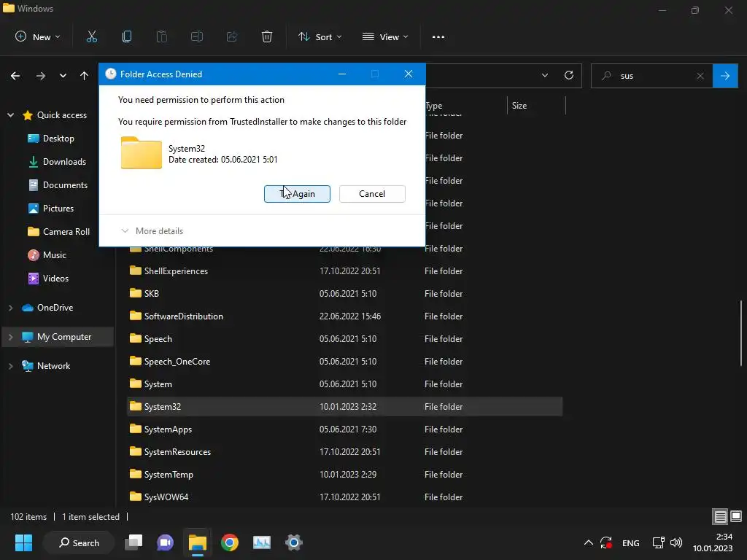The height and width of the screenshot is (560, 747).
Task: Open the Windows Start menu
Action: point(23,542)
